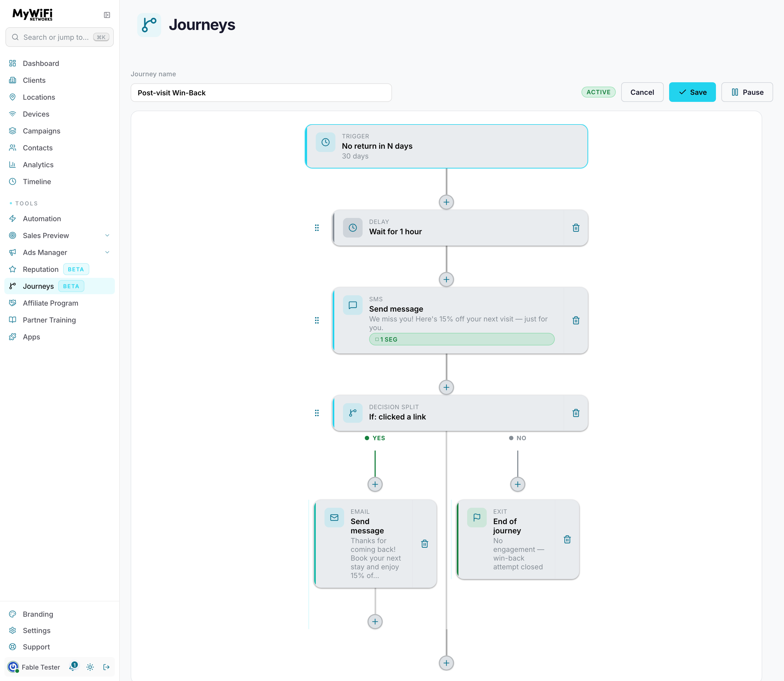Add a step on the YES branch
The width and height of the screenshot is (784, 681).
(375, 484)
